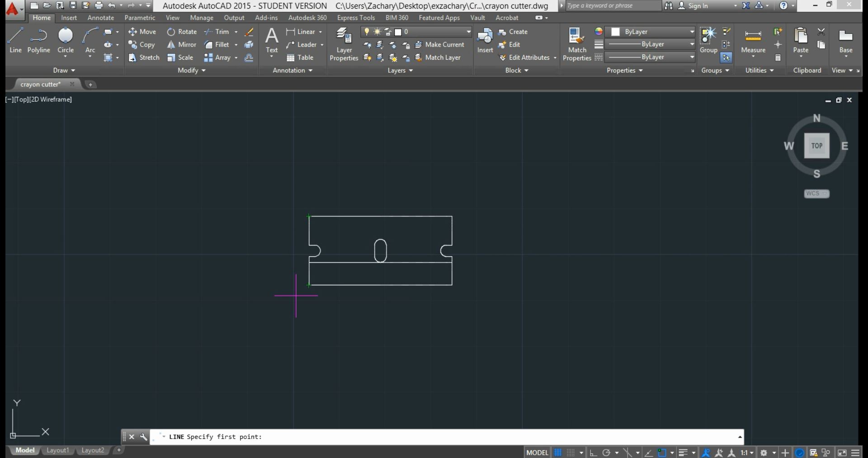Open the annotation scale 1:1 dropdown
Viewport: 868px width, 458px height.
coord(747,453)
